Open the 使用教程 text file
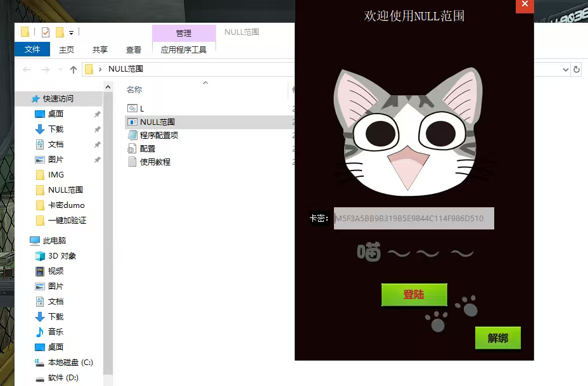This screenshot has width=588, height=386. coord(155,162)
